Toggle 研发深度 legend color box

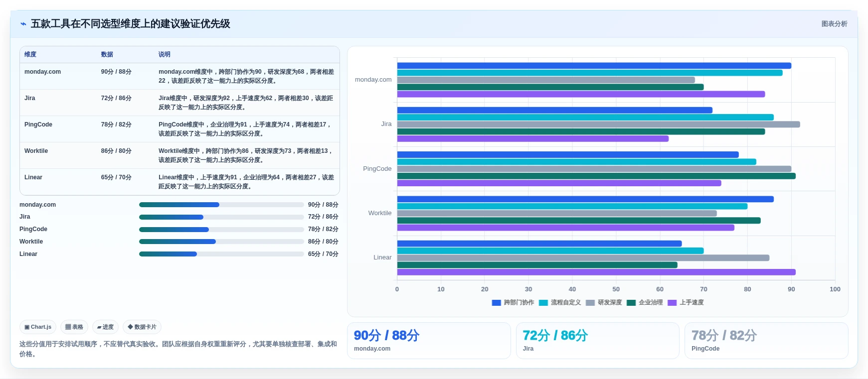(590, 303)
